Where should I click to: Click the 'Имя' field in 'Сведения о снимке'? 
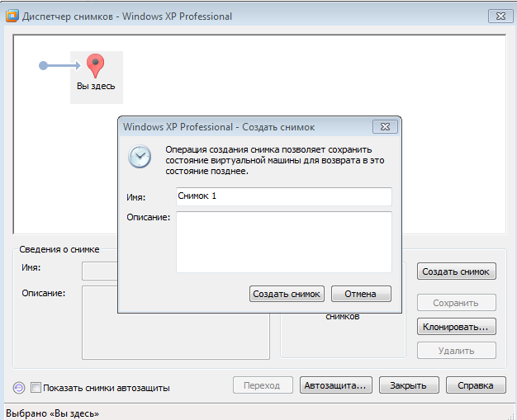(x=100, y=271)
